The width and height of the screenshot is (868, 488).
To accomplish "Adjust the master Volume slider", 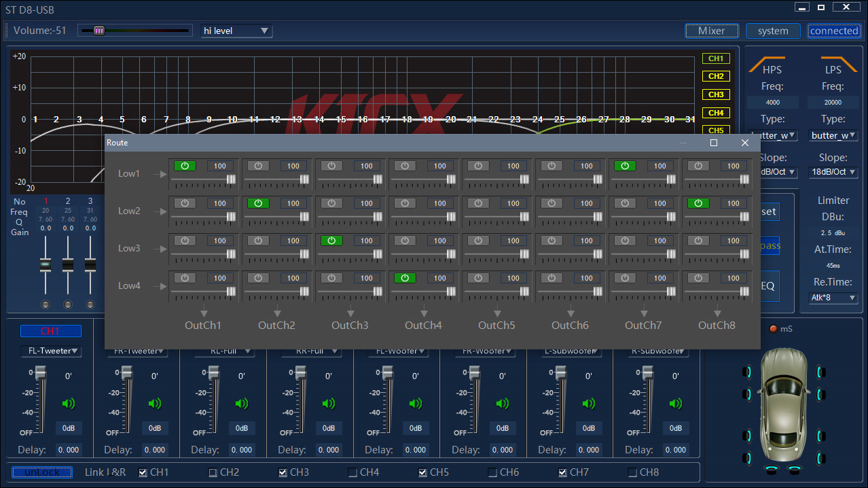I will pyautogui.click(x=134, y=31).
